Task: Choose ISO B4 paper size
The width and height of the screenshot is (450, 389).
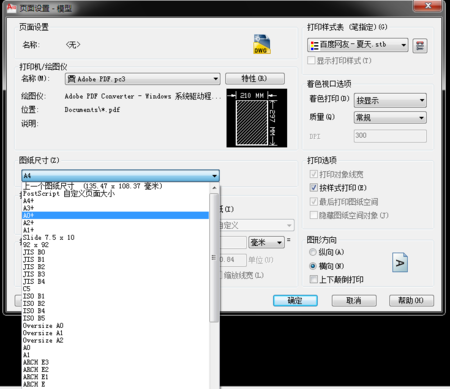Action: point(115,311)
